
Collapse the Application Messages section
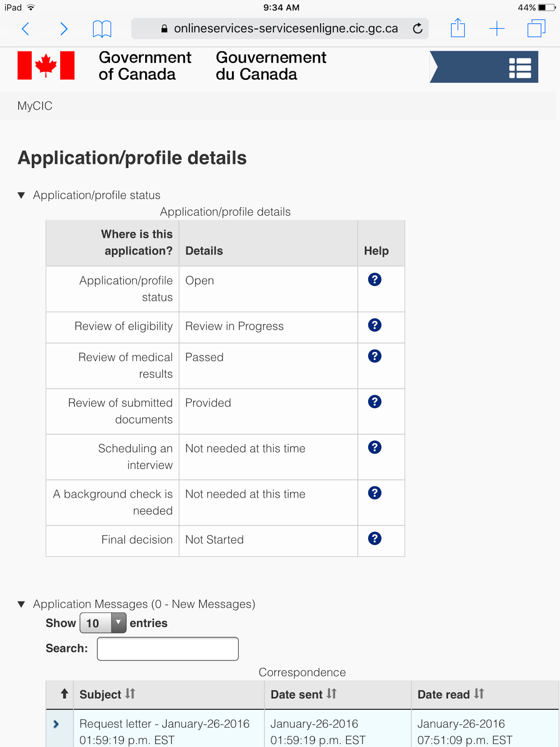coord(21,604)
